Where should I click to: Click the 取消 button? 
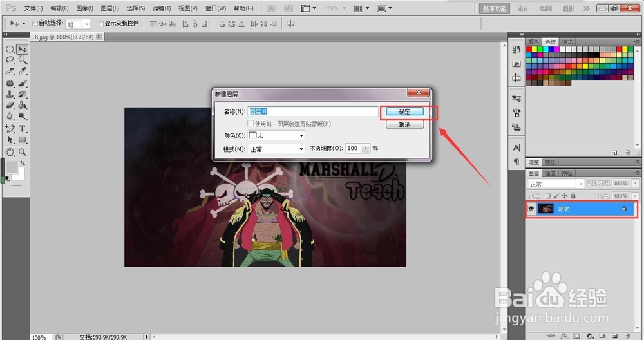coord(404,124)
